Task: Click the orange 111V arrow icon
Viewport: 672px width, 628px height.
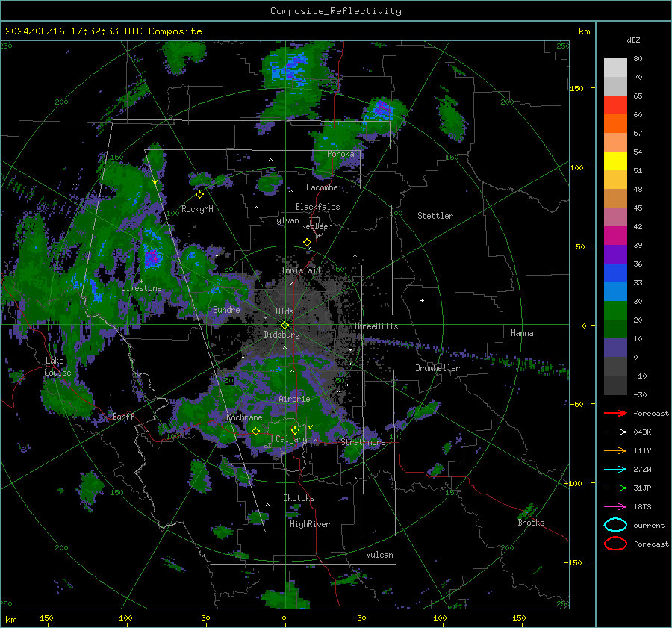Action: [x=615, y=450]
